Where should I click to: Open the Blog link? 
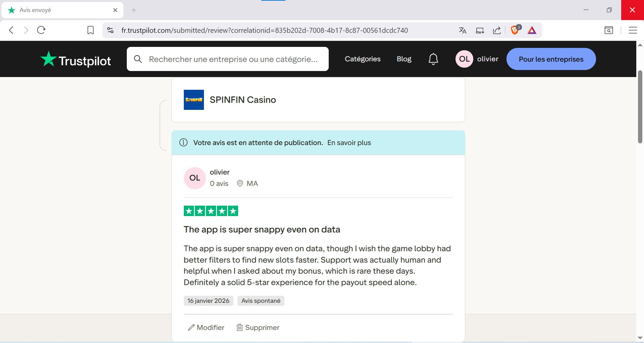pos(404,59)
